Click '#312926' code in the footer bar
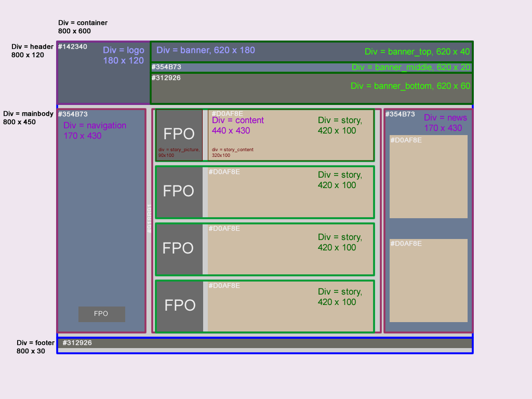This screenshot has width=532, height=399. [77, 343]
